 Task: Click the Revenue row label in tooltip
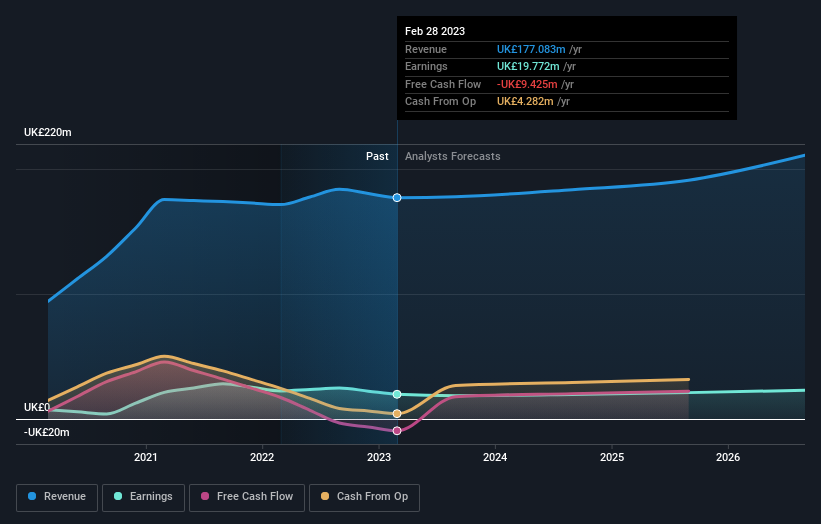[426, 49]
